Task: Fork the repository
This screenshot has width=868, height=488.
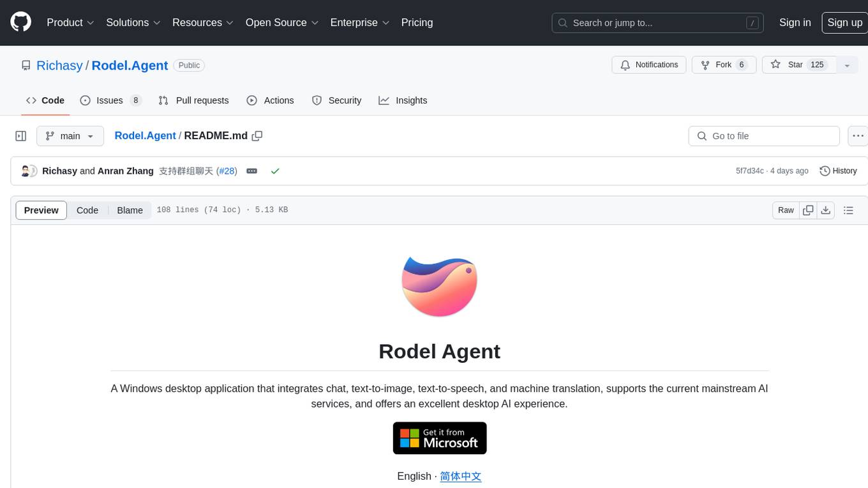Action: [x=724, y=65]
